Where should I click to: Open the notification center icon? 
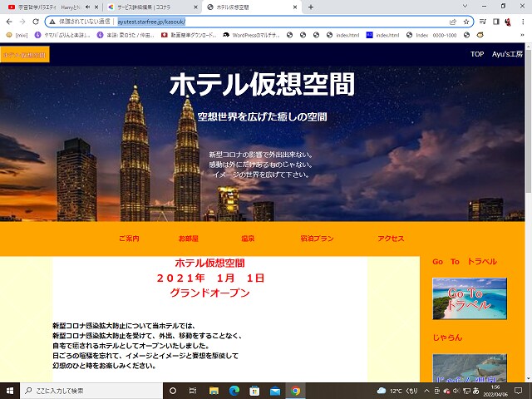[x=518, y=391]
